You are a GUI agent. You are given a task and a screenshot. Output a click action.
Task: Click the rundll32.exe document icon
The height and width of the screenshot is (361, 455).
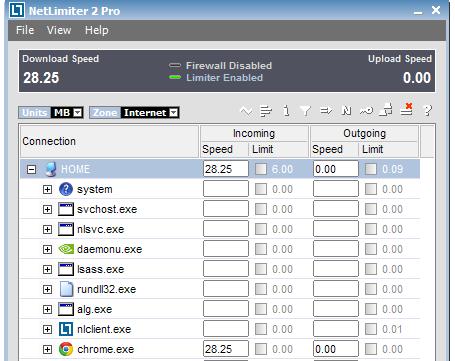pos(66,289)
